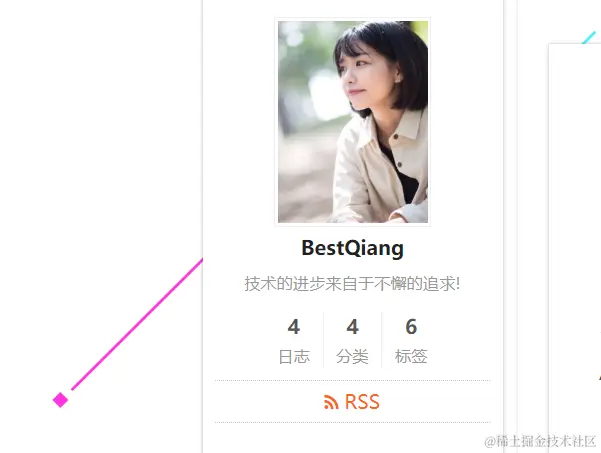Click the cyan line at top right

589,38
